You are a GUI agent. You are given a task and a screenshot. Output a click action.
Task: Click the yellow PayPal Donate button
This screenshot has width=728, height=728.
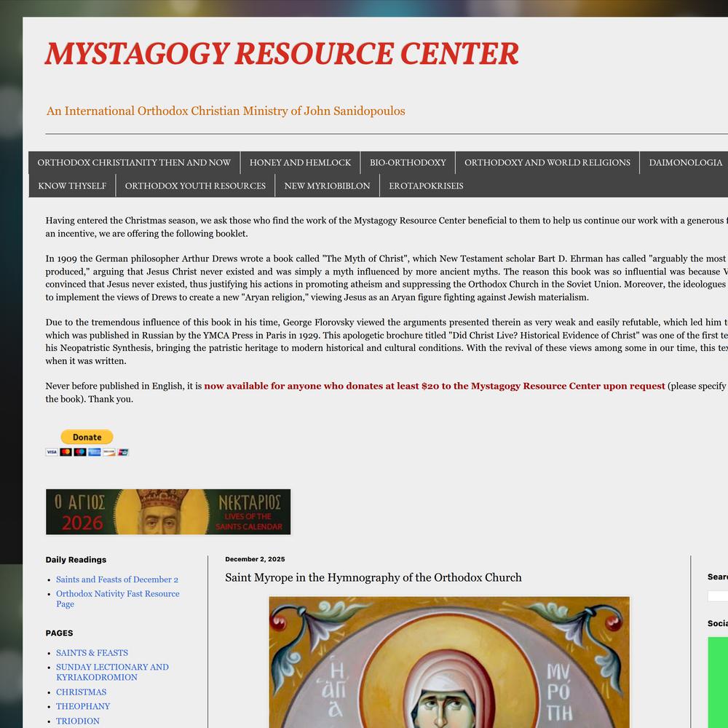[x=87, y=437]
